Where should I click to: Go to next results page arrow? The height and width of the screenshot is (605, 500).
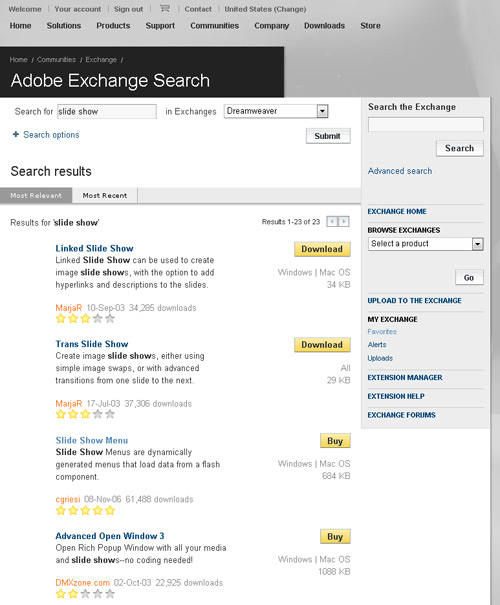point(344,221)
